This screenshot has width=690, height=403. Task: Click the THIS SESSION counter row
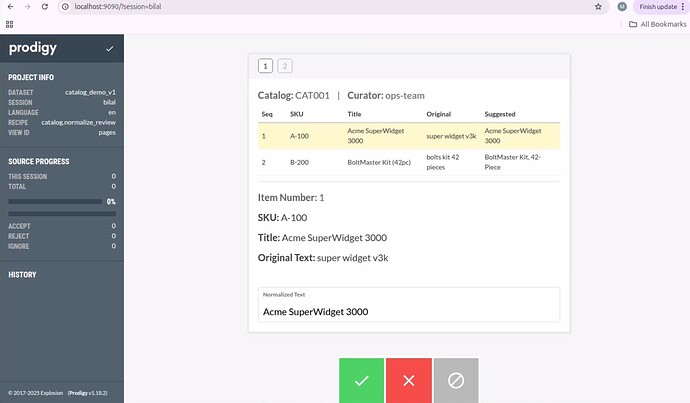[62, 176]
